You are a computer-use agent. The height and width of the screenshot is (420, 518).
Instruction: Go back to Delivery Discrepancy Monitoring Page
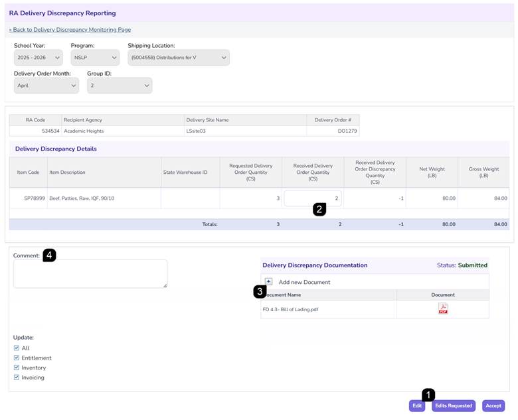tap(70, 30)
